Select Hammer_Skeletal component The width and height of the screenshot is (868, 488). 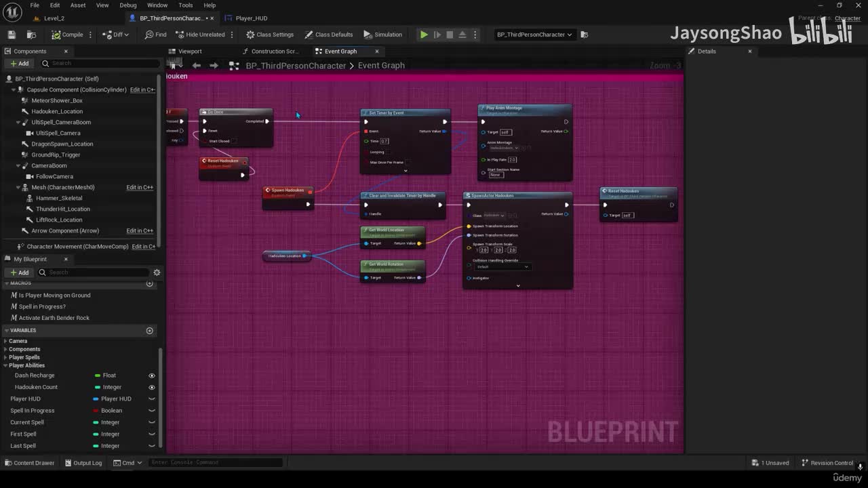pos(59,198)
